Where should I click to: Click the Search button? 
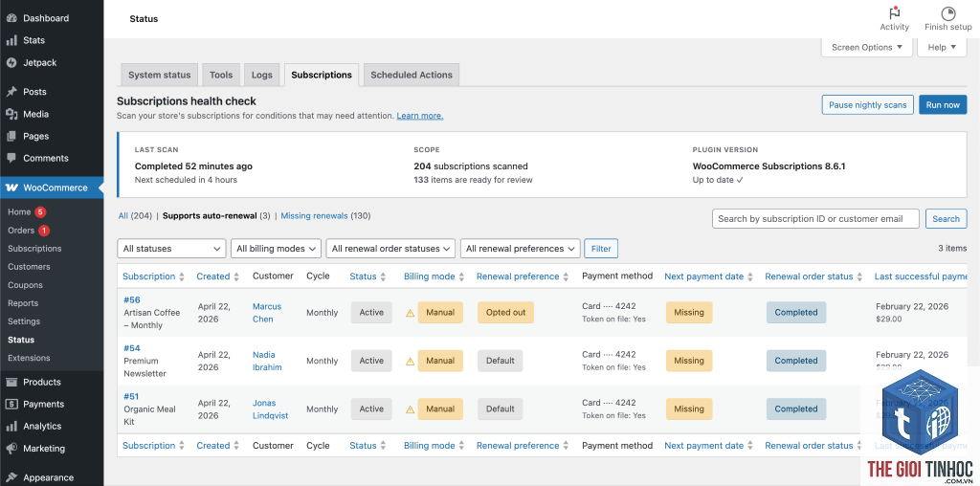[946, 219]
